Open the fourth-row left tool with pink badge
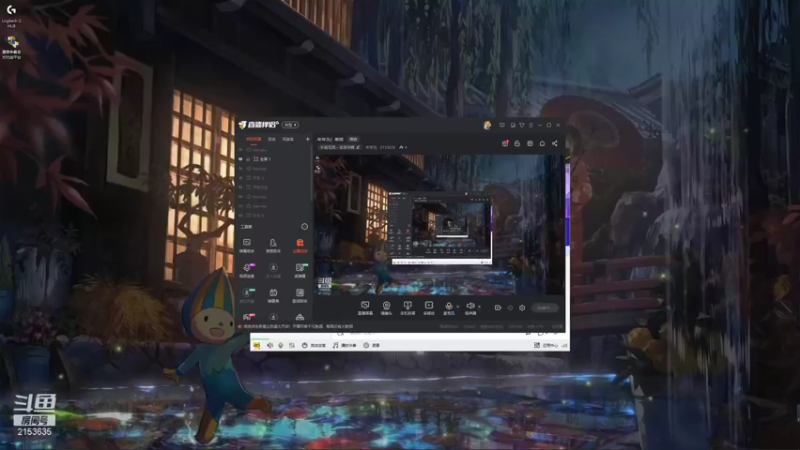 (x=247, y=317)
